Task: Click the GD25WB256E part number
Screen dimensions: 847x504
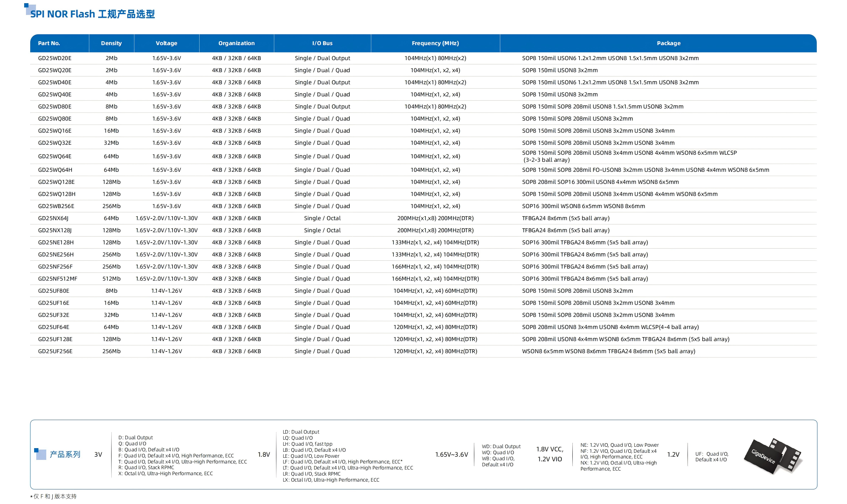Action: [56, 206]
